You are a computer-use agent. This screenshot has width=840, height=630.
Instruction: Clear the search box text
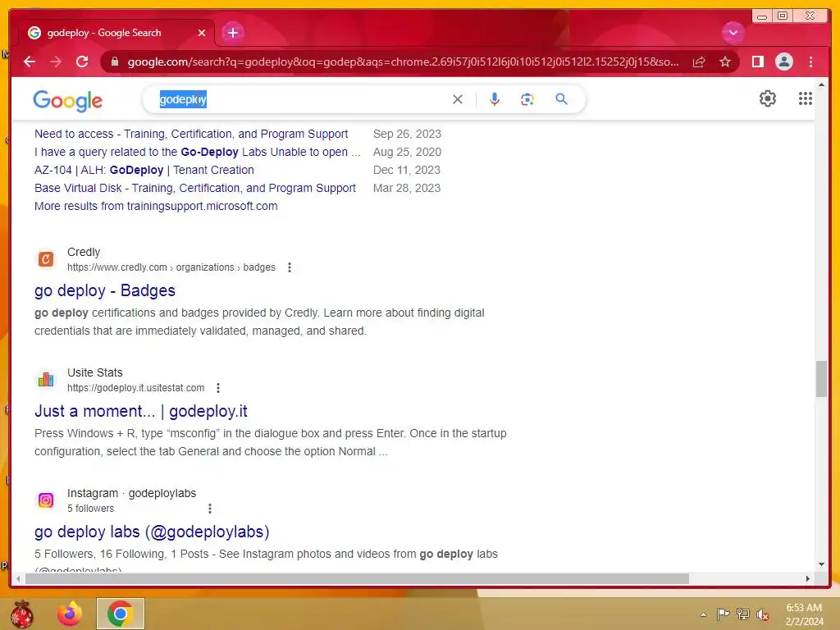(x=457, y=99)
